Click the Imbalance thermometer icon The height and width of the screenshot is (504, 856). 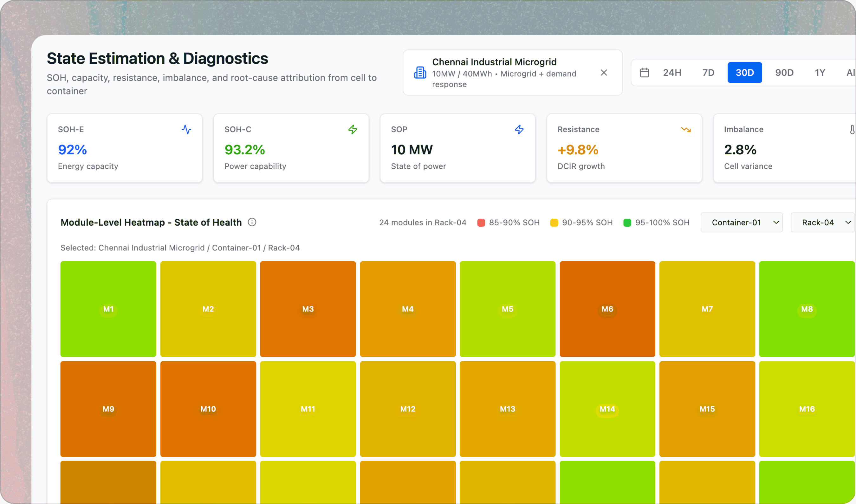pos(852,129)
